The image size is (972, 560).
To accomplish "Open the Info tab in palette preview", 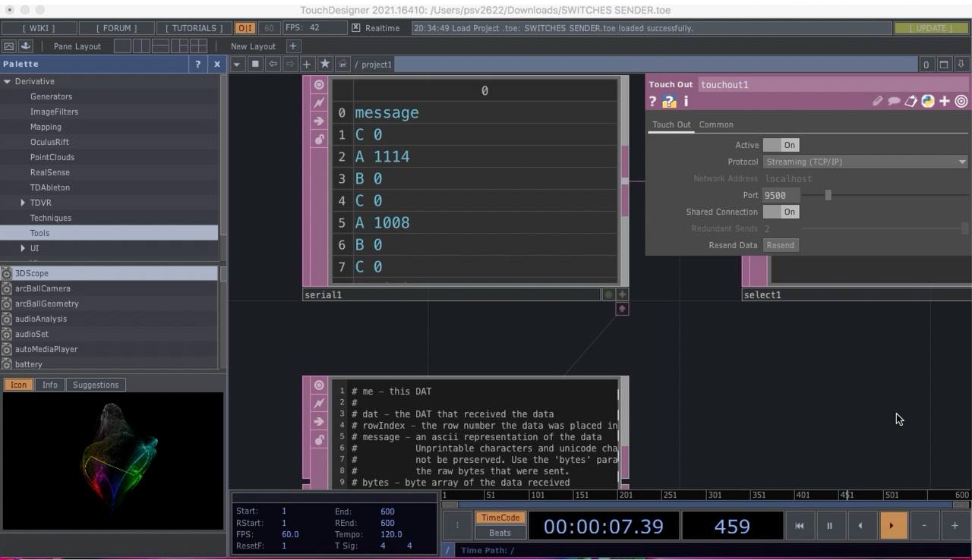I will click(49, 385).
